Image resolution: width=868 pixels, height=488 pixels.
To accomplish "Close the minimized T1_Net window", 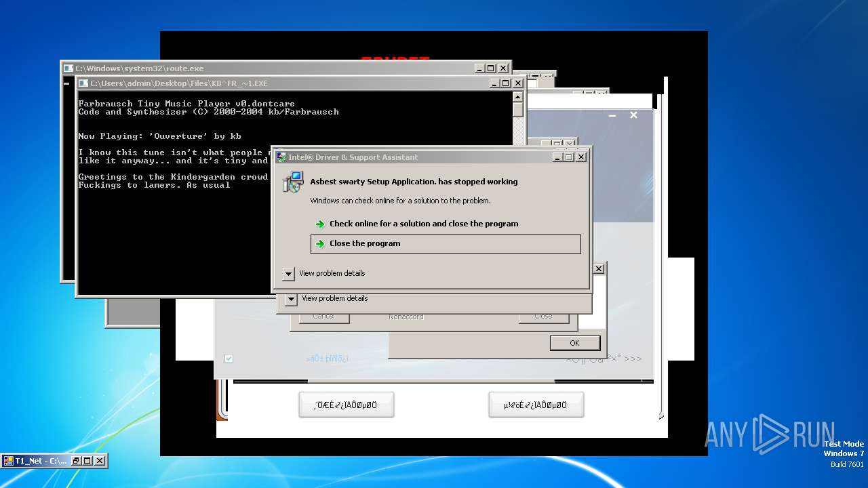I will (x=100, y=461).
